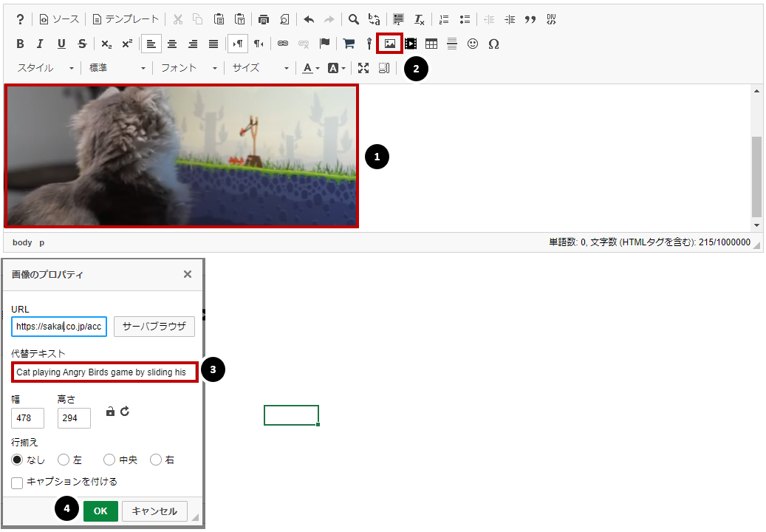Click the 代替テキスト alt text field

tap(105, 372)
